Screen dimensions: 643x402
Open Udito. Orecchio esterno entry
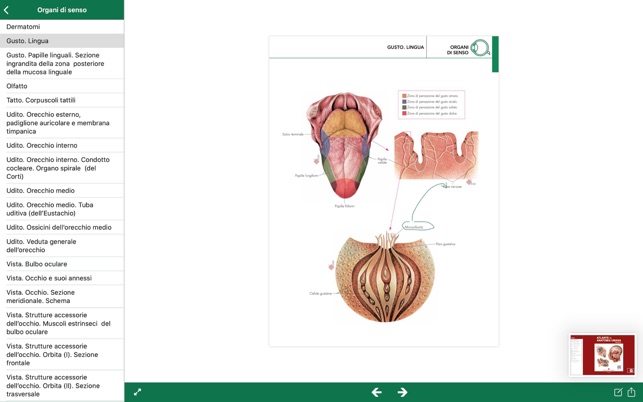[62, 123]
